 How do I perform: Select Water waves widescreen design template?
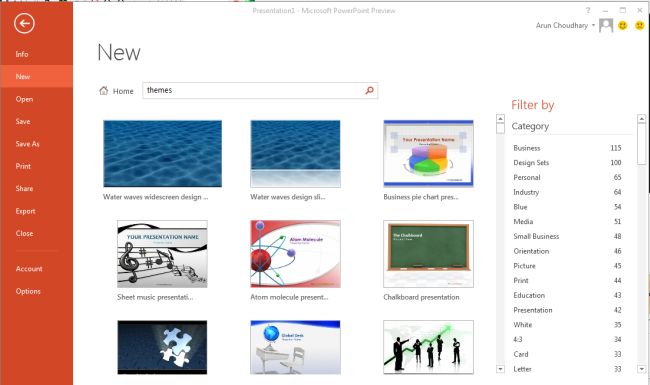click(x=162, y=154)
